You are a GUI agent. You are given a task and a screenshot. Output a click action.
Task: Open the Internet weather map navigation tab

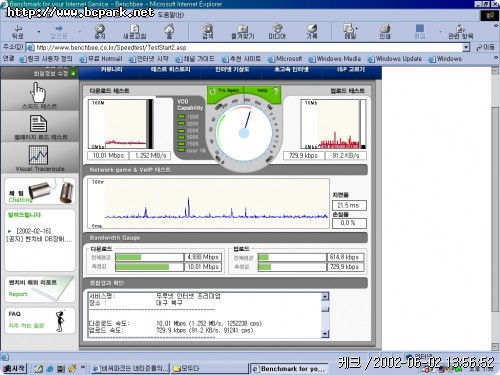point(232,69)
